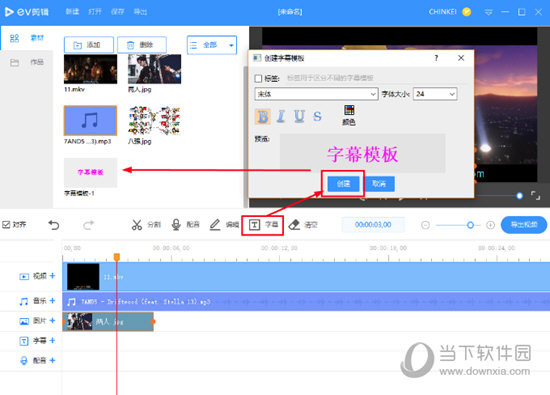Click the material panel vertical scrollbar

pos(246,137)
